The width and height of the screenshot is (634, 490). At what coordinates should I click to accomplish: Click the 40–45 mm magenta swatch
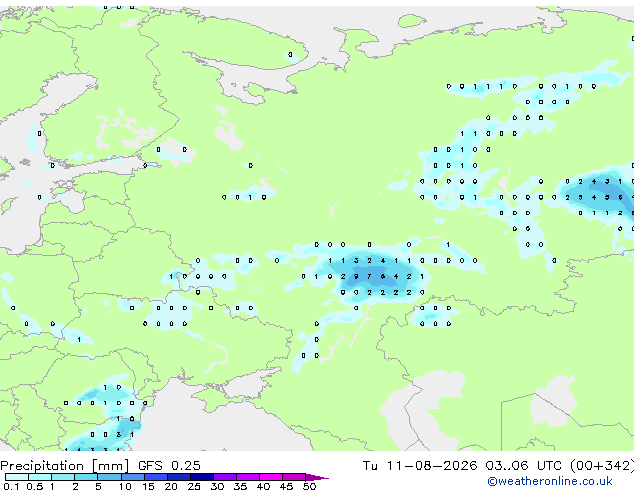[x=271, y=477]
